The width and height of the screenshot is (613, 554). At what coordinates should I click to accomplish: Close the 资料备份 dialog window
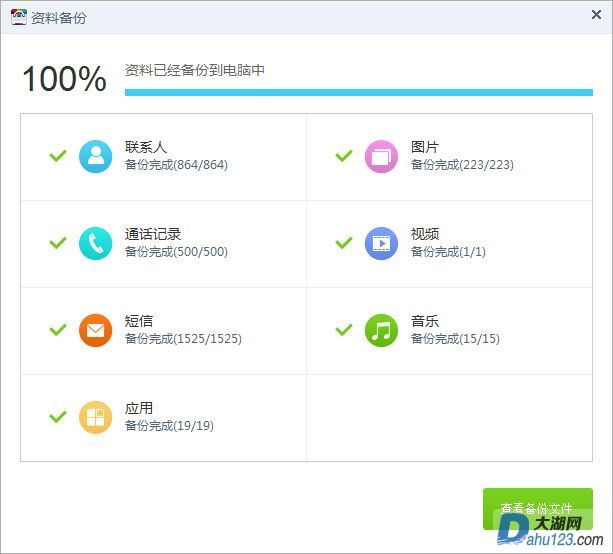596,15
